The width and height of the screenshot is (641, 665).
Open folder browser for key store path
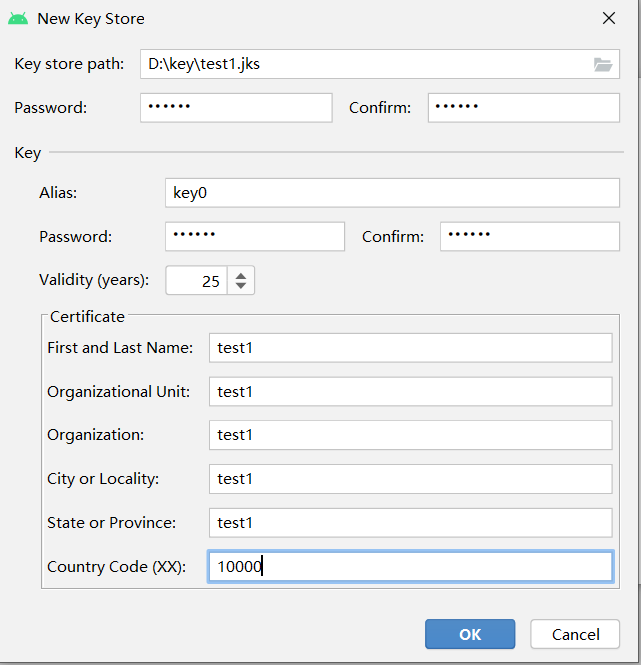click(602, 64)
